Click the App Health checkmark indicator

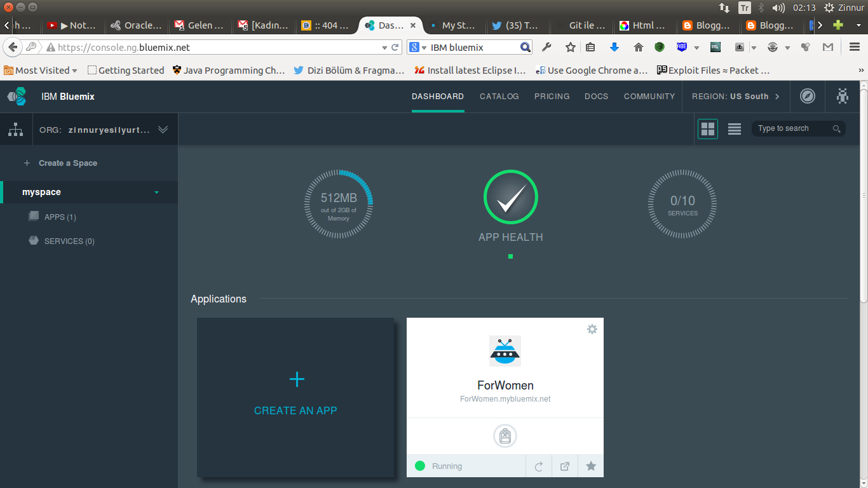511,198
